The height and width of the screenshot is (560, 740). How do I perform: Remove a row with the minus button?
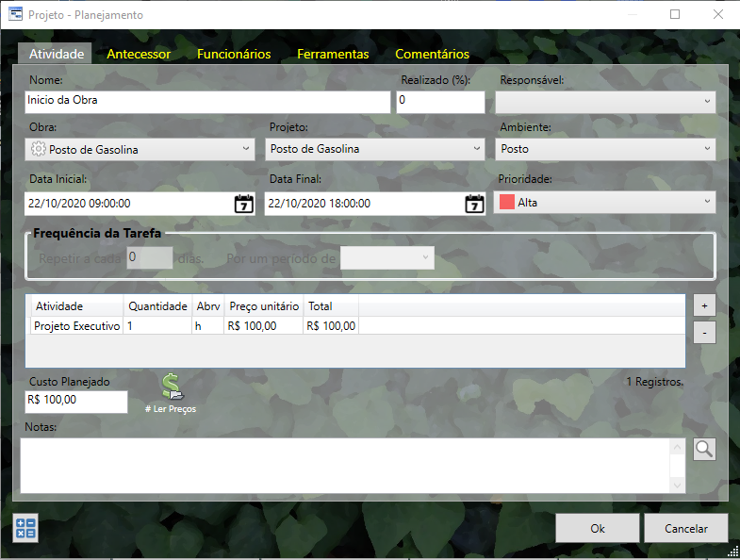704,332
